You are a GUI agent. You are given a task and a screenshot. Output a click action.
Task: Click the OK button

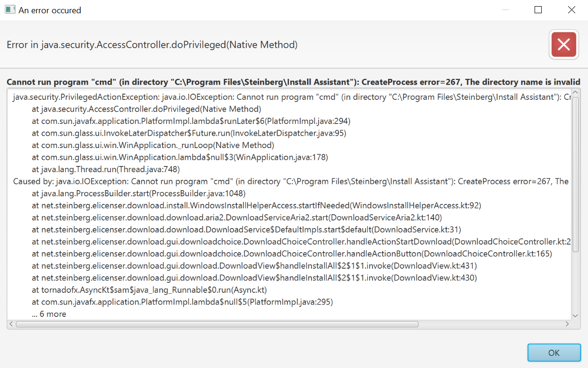554,352
